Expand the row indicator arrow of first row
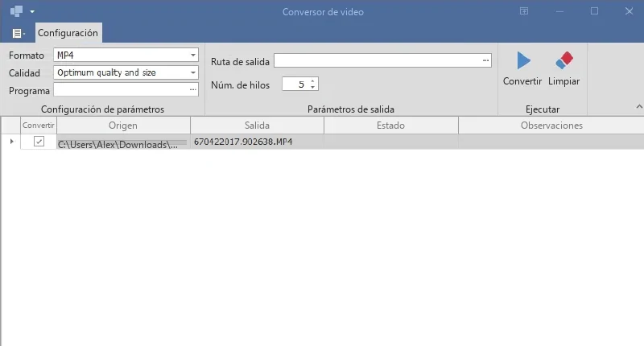Screen dimensions: 644x346 click(11, 141)
